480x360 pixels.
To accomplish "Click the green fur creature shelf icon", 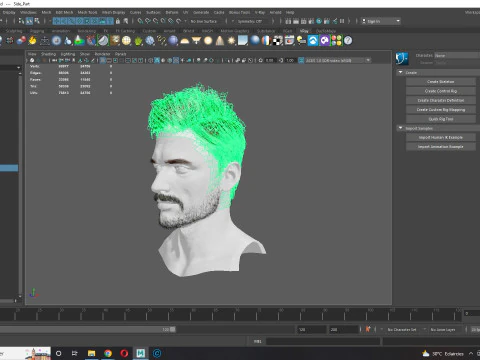I will click(138, 41).
